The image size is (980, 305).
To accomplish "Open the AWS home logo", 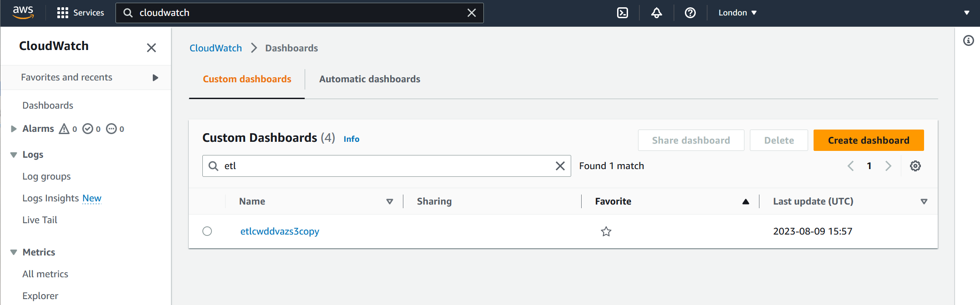I will click(x=23, y=12).
